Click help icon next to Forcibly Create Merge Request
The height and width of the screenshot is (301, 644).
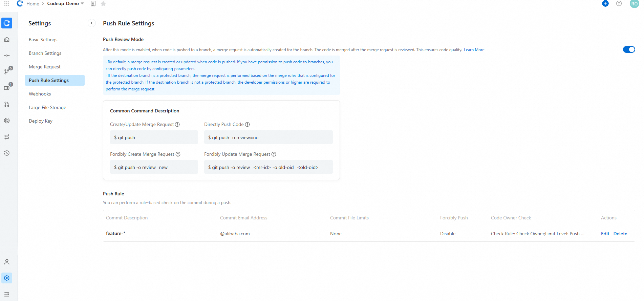pos(178,154)
